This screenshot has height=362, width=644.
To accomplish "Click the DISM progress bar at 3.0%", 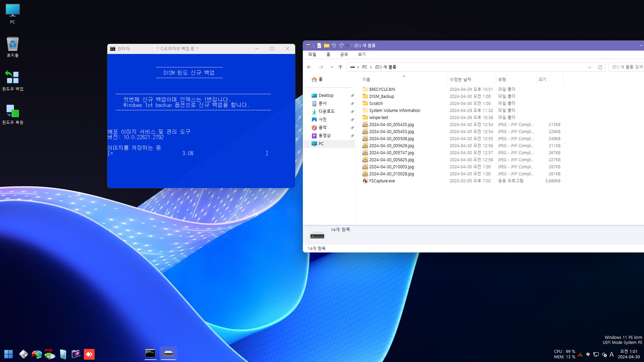I will (188, 153).
